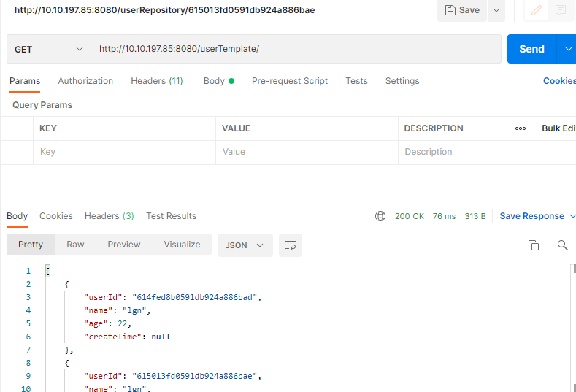Screen dimensions: 576x392
Task: Open the Pre-request Script tab
Action: (x=290, y=81)
